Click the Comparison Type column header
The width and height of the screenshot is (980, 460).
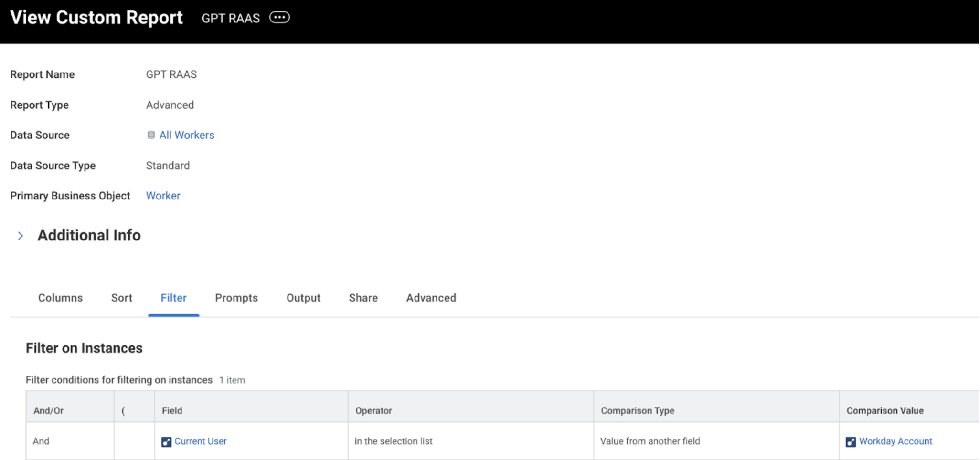[637, 410]
